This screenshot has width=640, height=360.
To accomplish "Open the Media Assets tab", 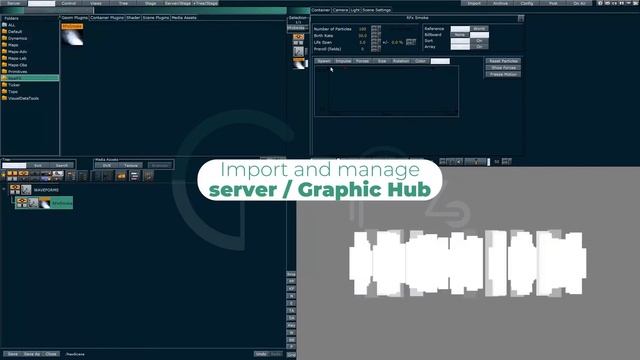I will pos(184,18).
